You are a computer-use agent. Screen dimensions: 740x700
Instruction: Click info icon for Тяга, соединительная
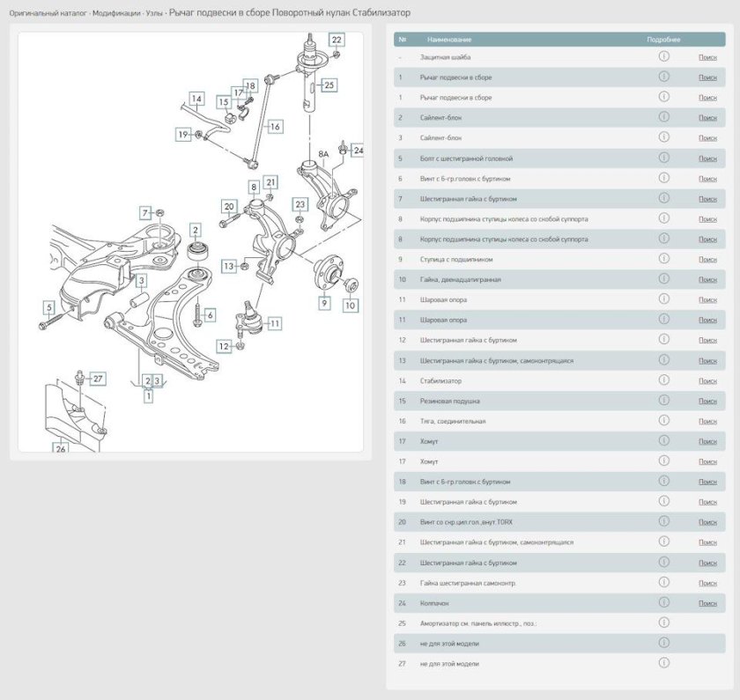coord(663,421)
